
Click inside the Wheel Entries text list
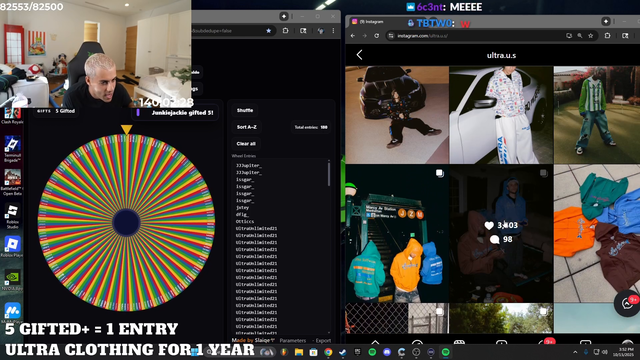[280, 247]
